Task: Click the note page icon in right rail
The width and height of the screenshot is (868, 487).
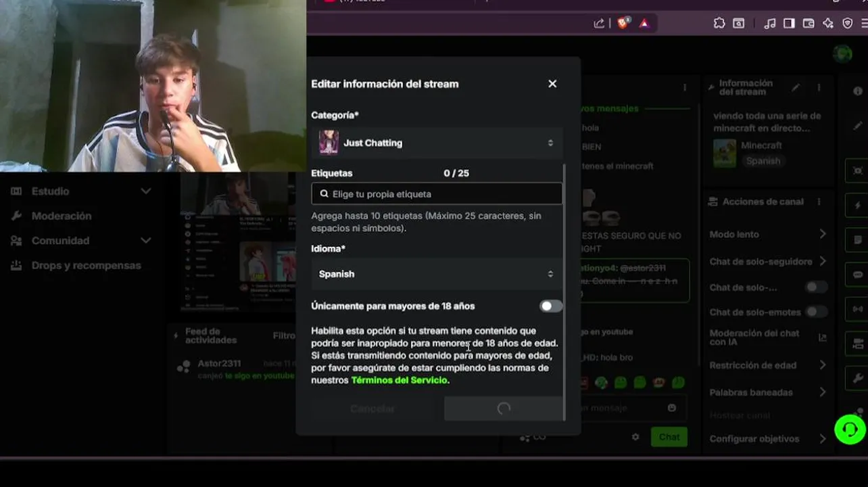Action: pyautogui.click(x=858, y=240)
